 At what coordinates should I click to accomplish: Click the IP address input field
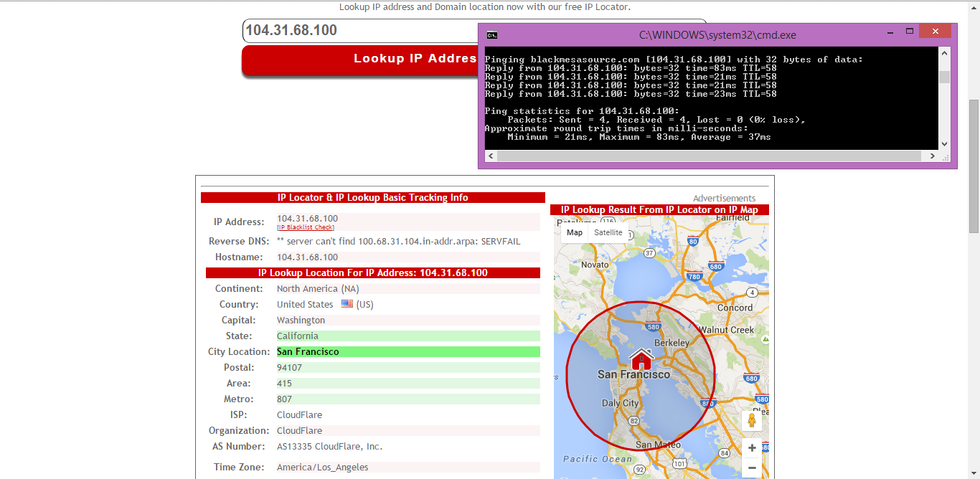359,30
